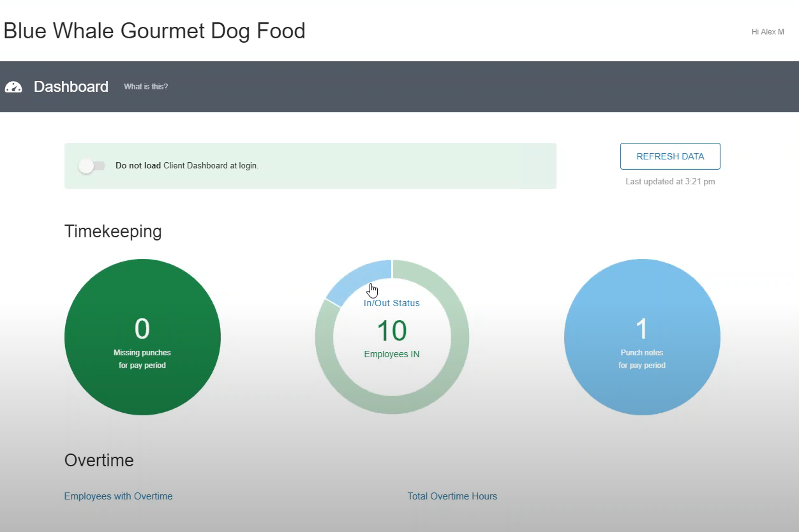Toggle the Client Dashboard at login switch
Image resolution: width=799 pixels, height=532 pixels.
click(x=92, y=166)
